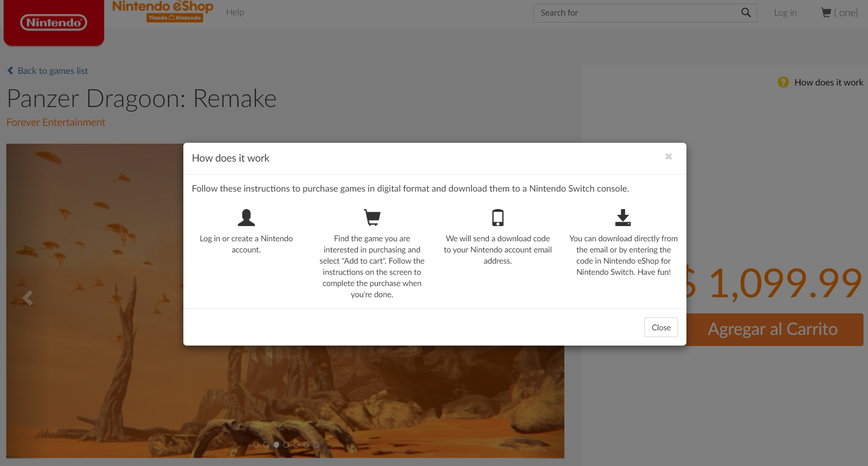This screenshot has width=868, height=466.
Task: Select the fourth carousel dot
Action: click(286, 445)
